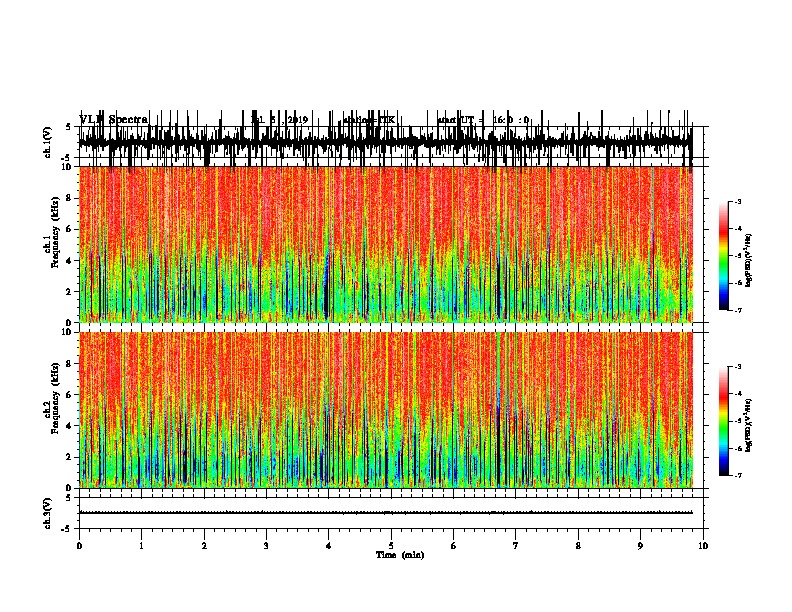Click the ch.2 spectrogram panel
This screenshot has height=612, width=792.
coord(386,410)
